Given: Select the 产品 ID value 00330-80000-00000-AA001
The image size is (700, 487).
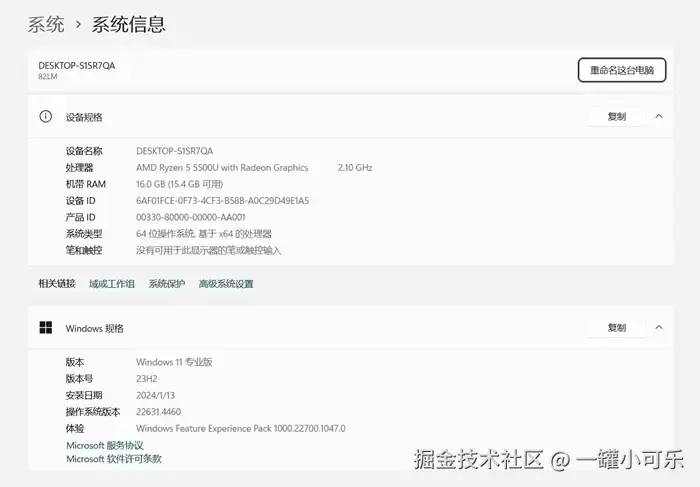Looking at the screenshot, I should pos(191,217).
